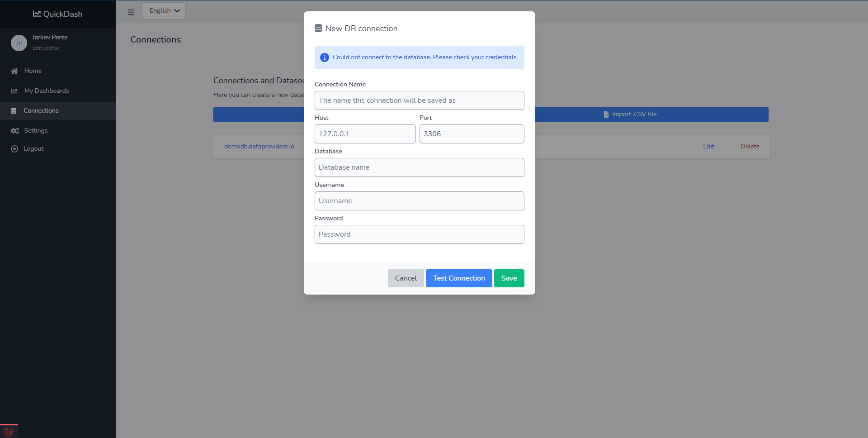Click the Settings gears icon
Image resolution: width=868 pixels, height=438 pixels.
[15, 131]
